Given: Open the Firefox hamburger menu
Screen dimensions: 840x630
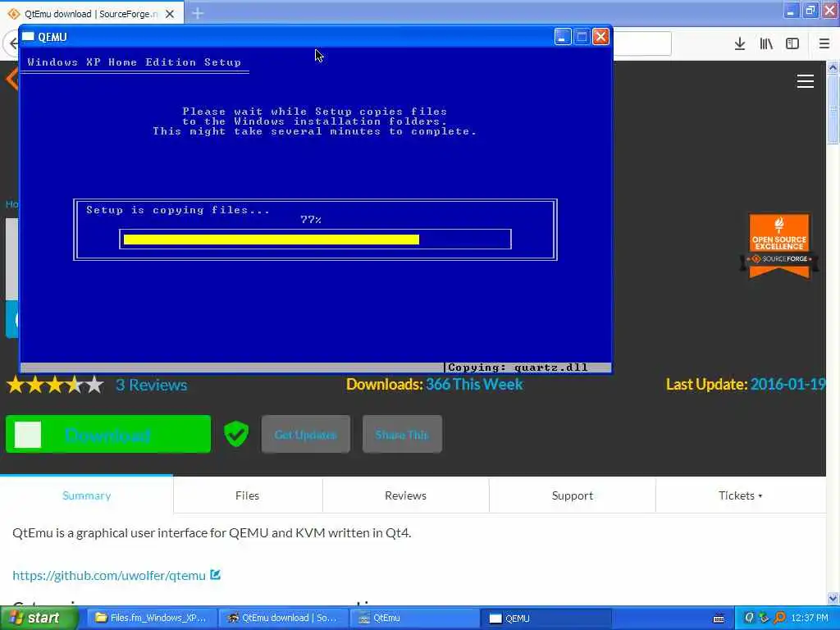Looking at the screenshot, I should (x=824, y=44).
